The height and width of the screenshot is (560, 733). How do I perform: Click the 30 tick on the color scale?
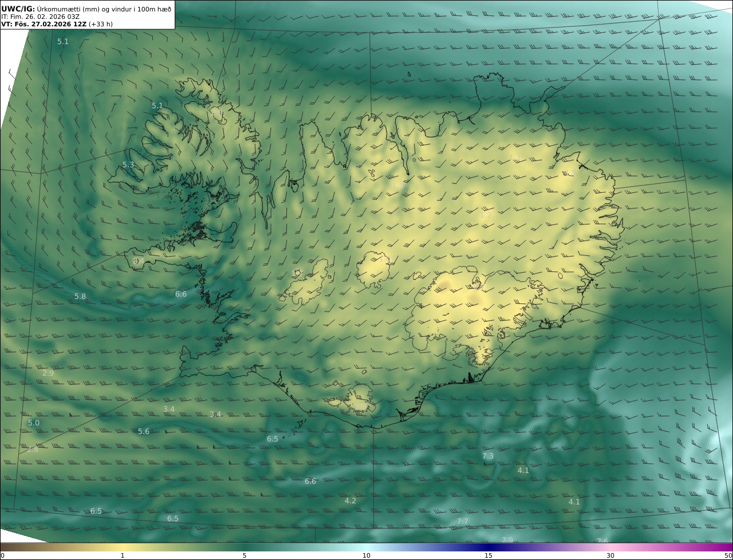pyautogui.click(x=610, y=555)
